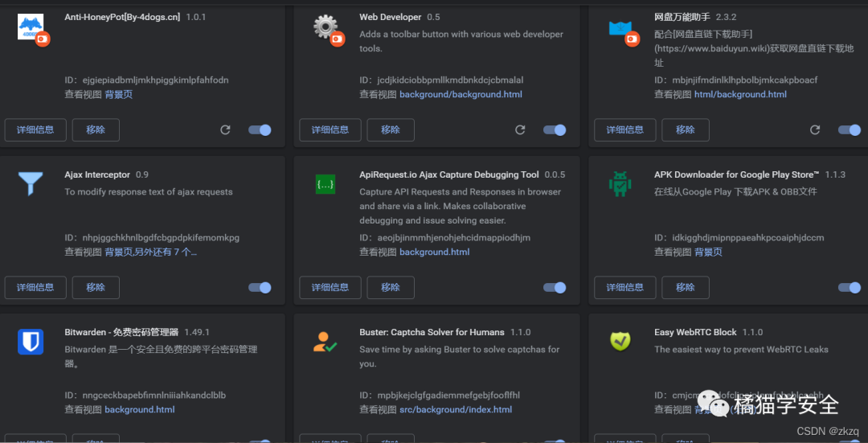Disable the Web Developer extension toggle
Screen dimensions: 868x443
click(x=555, y=129)
